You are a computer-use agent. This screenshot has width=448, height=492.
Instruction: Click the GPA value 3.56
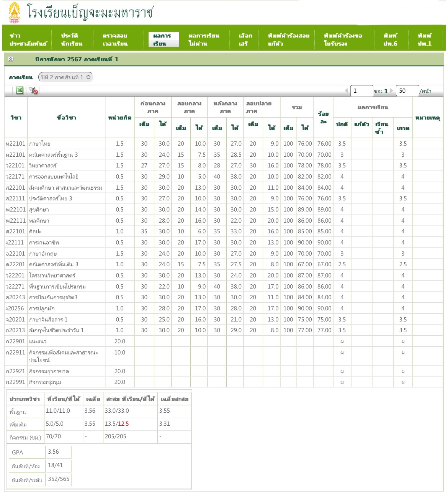tap(54, 452)
